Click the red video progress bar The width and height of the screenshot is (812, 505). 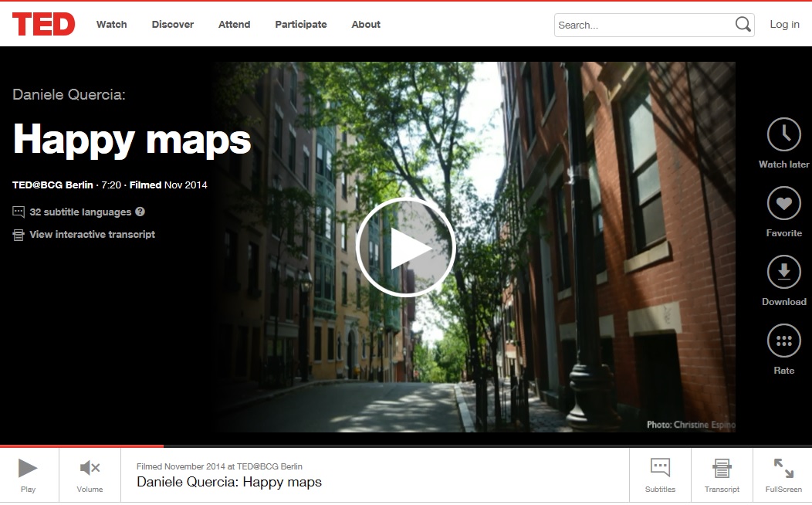tap(82, 446)
